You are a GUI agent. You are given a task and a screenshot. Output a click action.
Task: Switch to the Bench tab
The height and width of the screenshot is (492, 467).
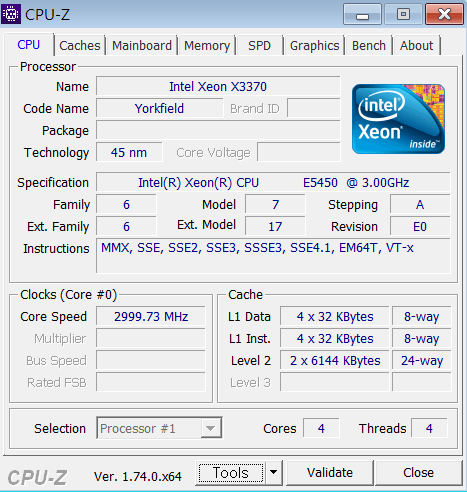click(369, 46)
